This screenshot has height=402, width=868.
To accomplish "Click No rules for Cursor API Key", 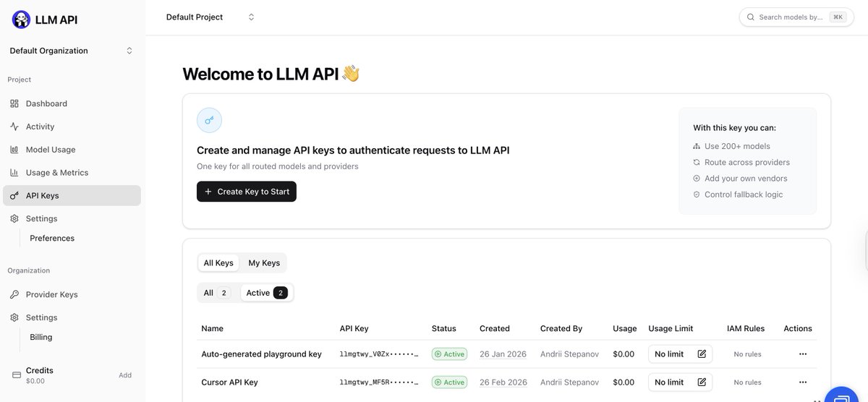I will pyautogui.click(x=747, y=382).
